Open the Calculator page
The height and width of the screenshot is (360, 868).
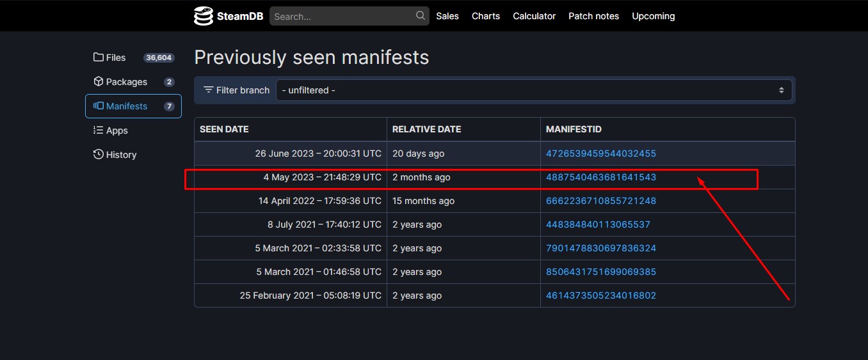pyautogui.click(x=534, y=16)
